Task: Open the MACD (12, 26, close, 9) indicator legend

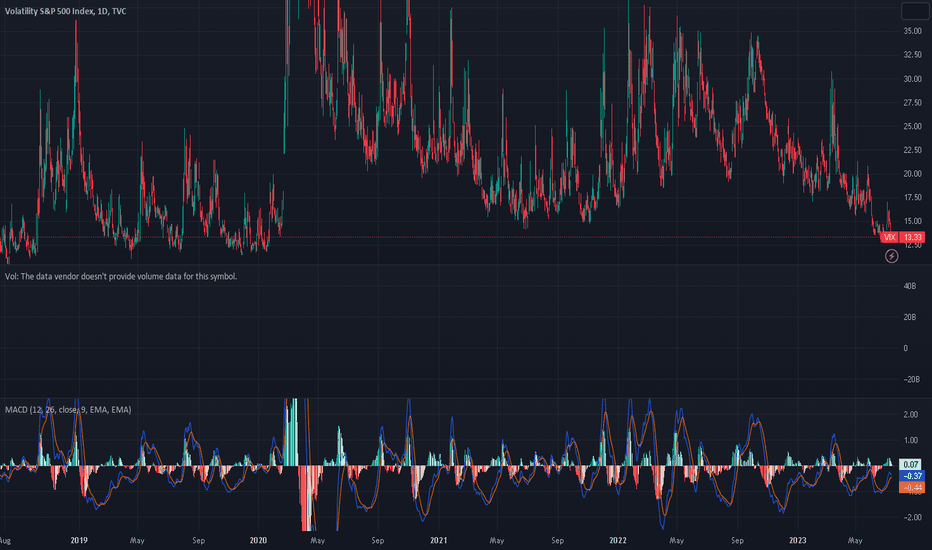Action: coord(68,410)
